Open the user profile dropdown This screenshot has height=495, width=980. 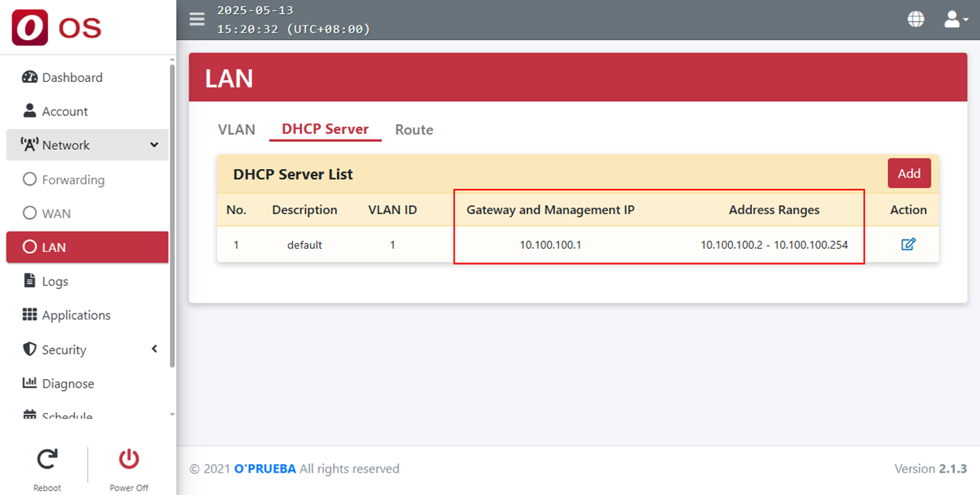click(x=955, y=19)
